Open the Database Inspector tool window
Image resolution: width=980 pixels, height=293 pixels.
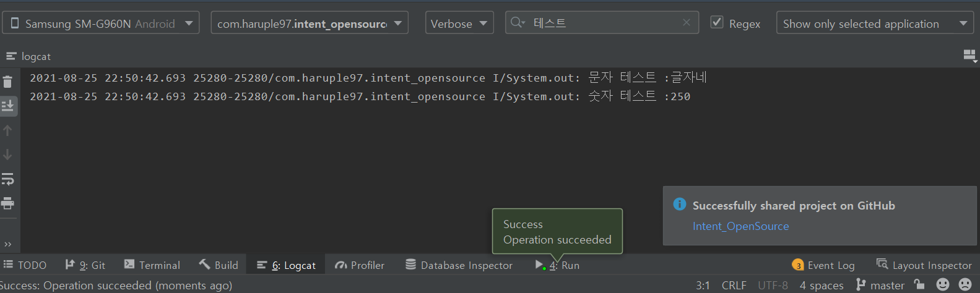click(x=459, y=265)
